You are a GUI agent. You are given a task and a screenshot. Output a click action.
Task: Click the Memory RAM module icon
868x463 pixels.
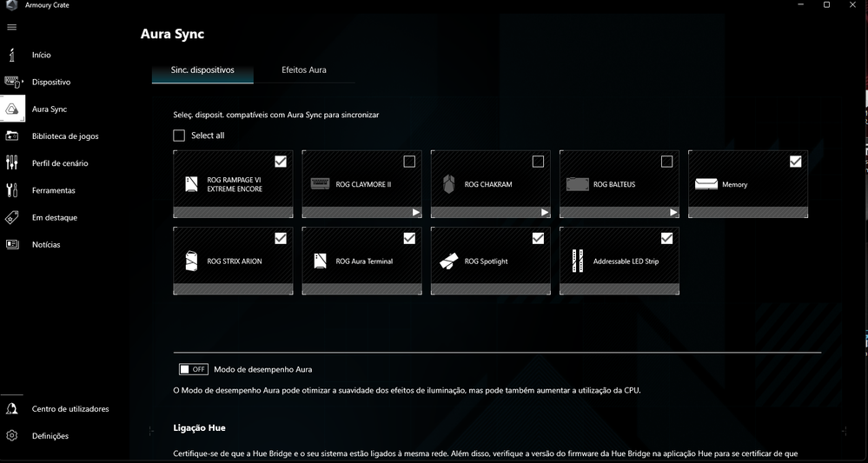tap(706, 184)
